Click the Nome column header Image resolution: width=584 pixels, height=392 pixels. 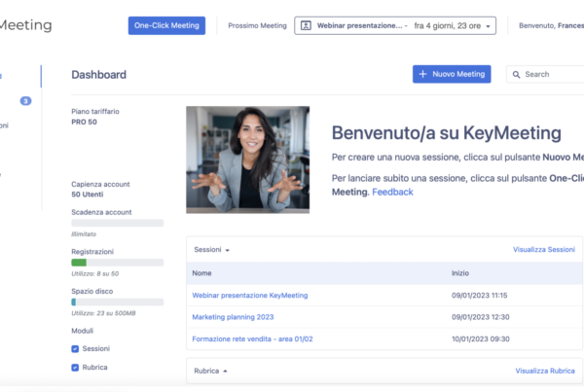[x=201, y=273]
